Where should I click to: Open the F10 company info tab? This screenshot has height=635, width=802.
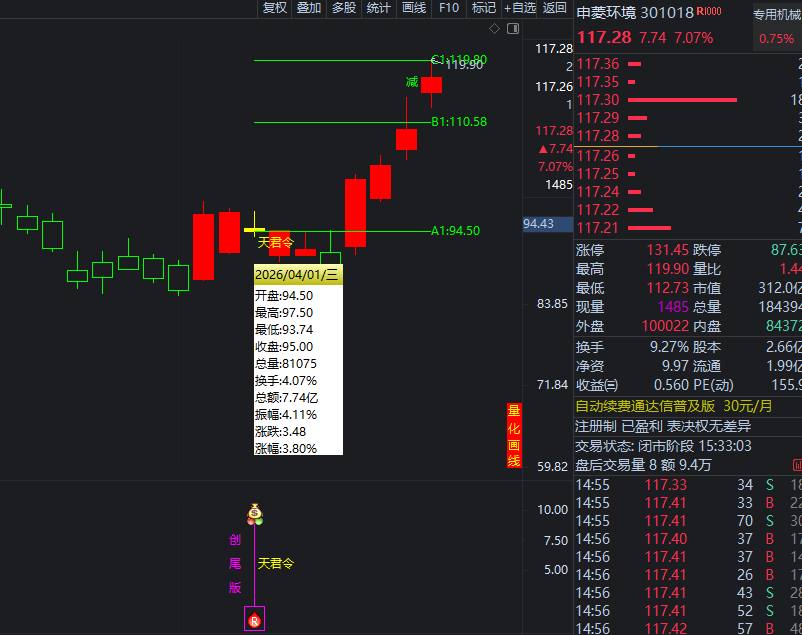click(449, 8)
